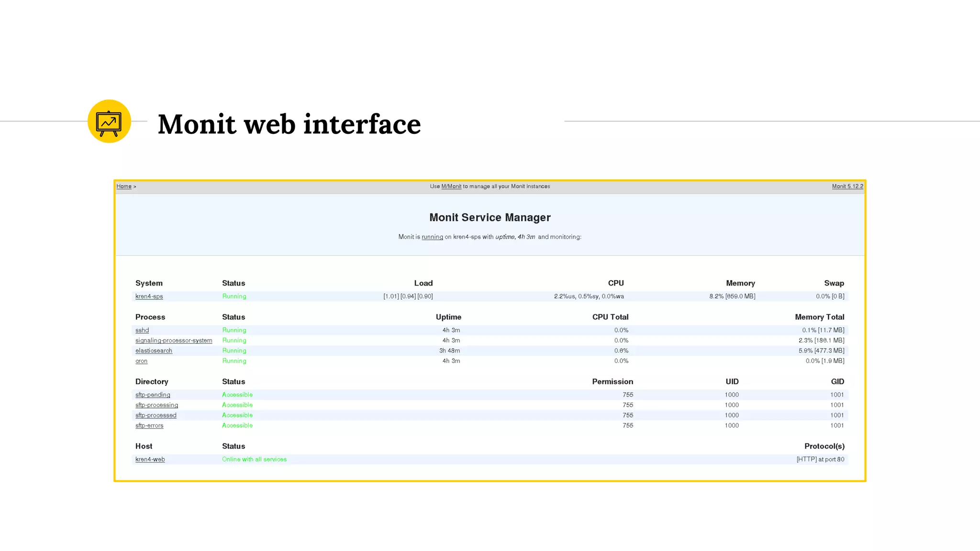Click the yellow presentation chart icon
The width and height of the screenshot is (980, 551).
pyautogui.click(x=109, y=121)
